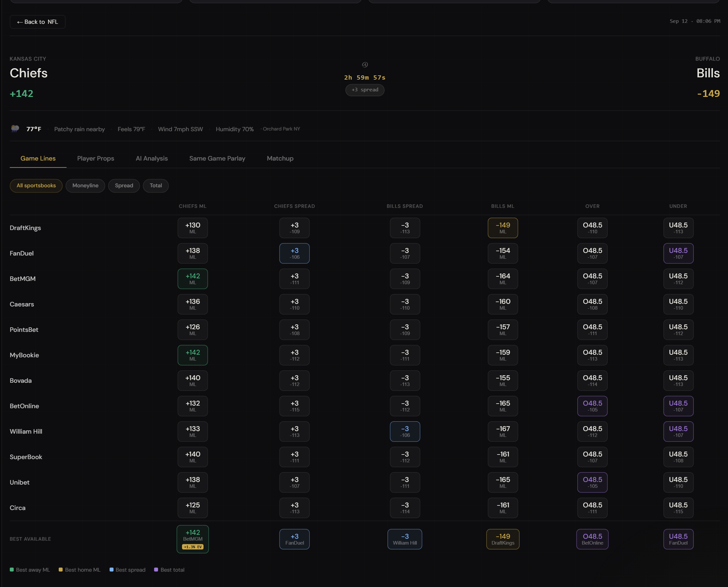Viewport: 728px width, 587px height.
Task: Open the Game Lines tab
Action: [38, 158]
